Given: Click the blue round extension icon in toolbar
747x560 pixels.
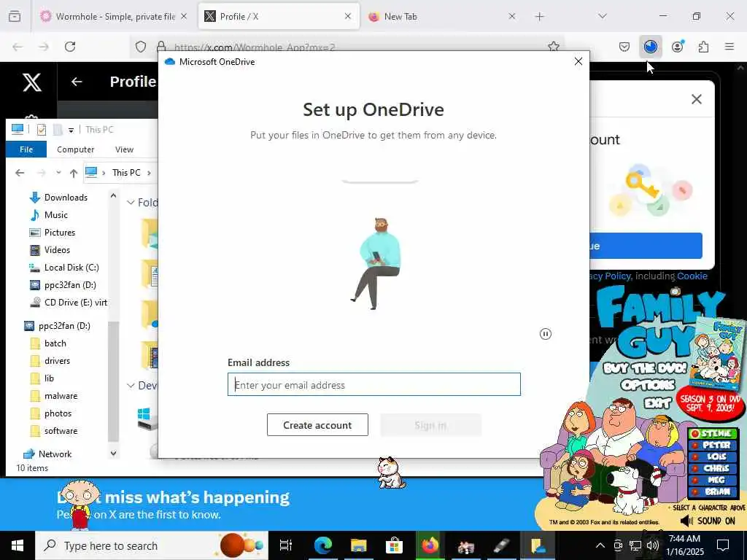Looking at the screenshot, I should (650, 47).
